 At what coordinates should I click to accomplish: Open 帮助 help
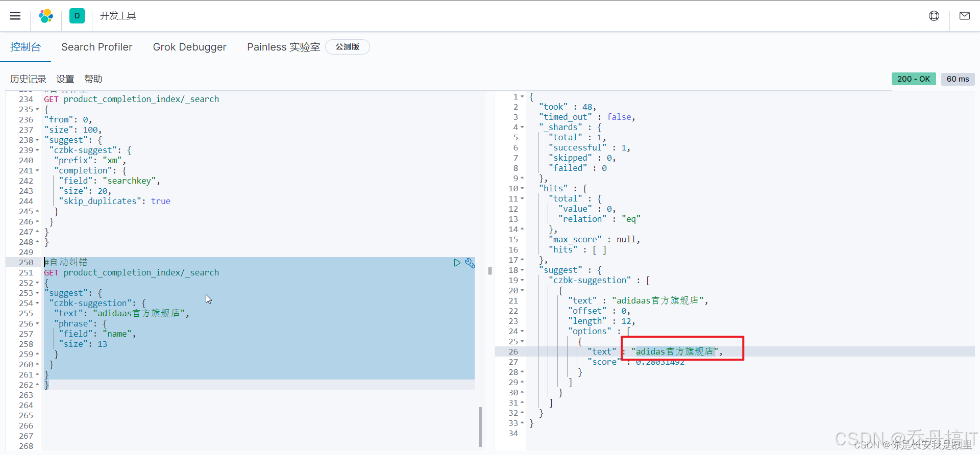pyautogui.click(x=93, y=79)
